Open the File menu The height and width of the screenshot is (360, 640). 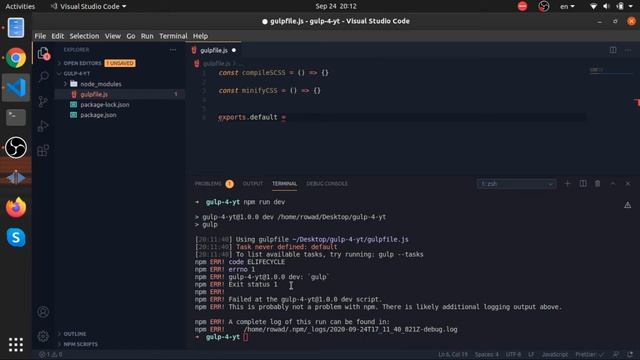tap(40, 36)
